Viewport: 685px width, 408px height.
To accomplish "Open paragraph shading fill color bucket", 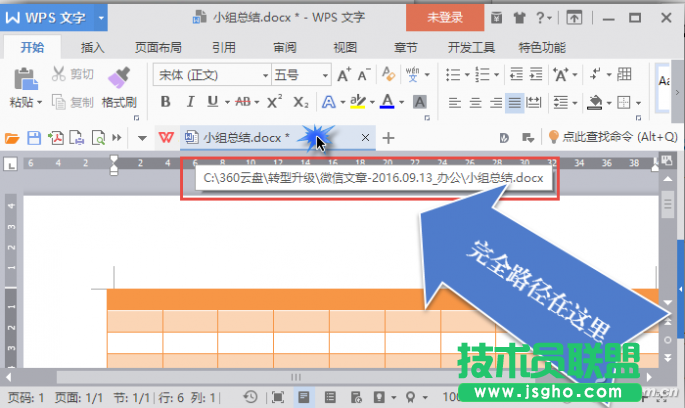I will [x=595, y=103].
